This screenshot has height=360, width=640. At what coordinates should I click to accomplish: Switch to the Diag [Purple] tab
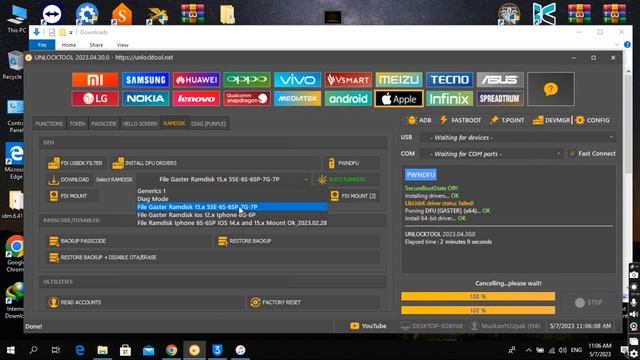click(208, 124)
